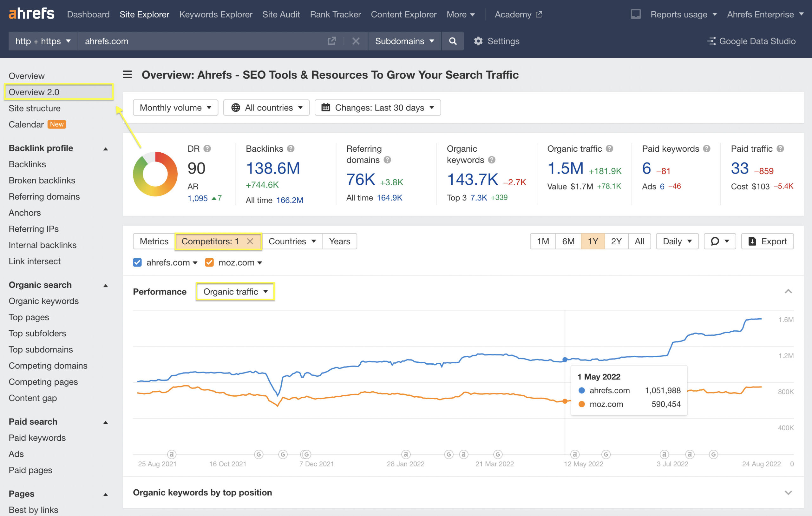Open the chart annotations chat icon
Viewport: 812px width, 516px height.
pos(717,241)
